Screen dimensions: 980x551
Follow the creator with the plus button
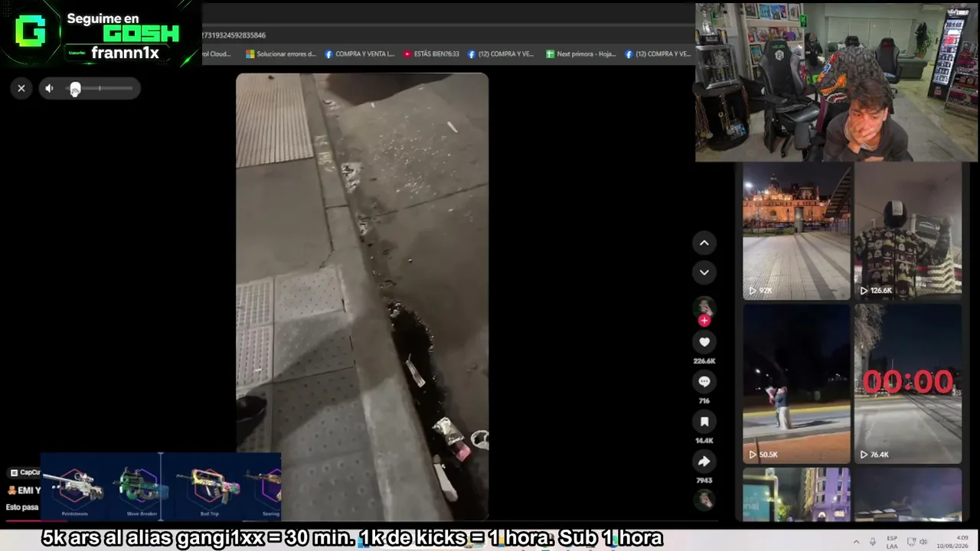coord(704,321)
